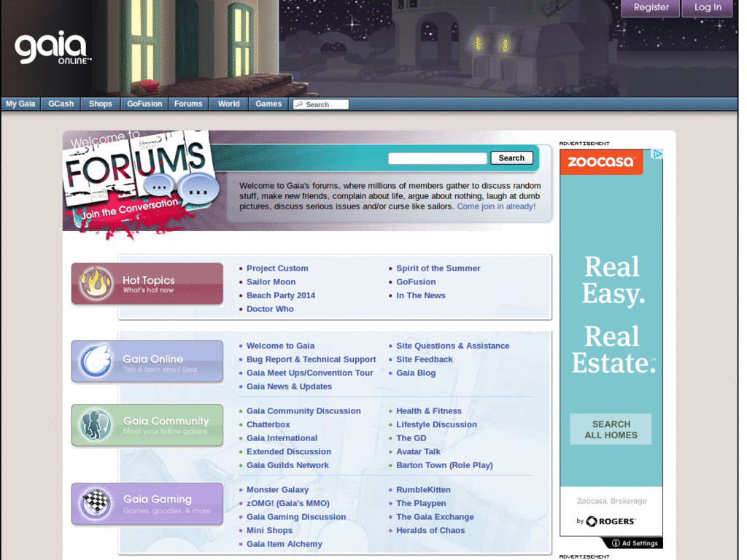This screenshot has width=747, height=560.
Task: Open the Monster Galaxy forum
Action: [x=277, y=489]
